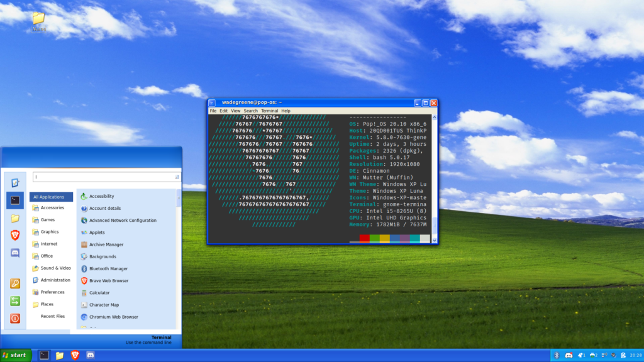Screen dimensions: 644x362
Task: Click the start menu applications scrollbar
Action: [x=178, y=198]
